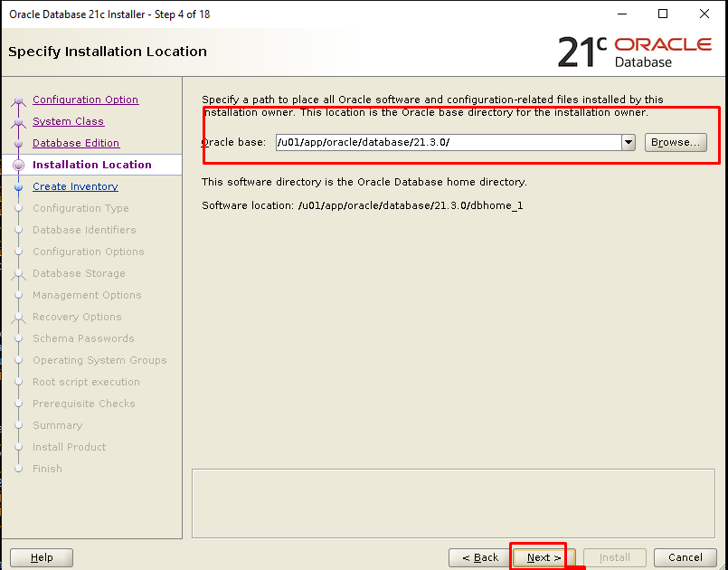Click the Root script execution step label
Viewport: 728px width, 570px height.
[86, 382]
